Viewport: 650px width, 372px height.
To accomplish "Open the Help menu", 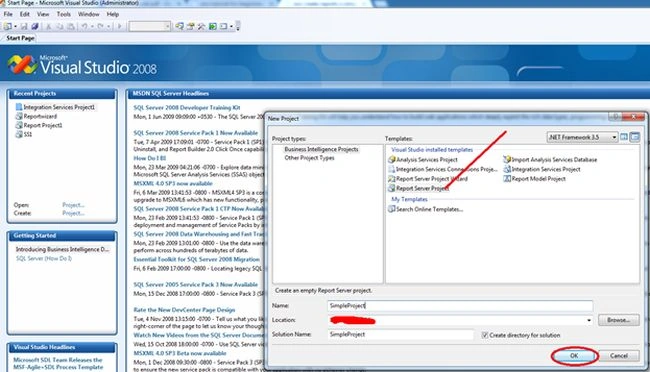I will (113, 14).
